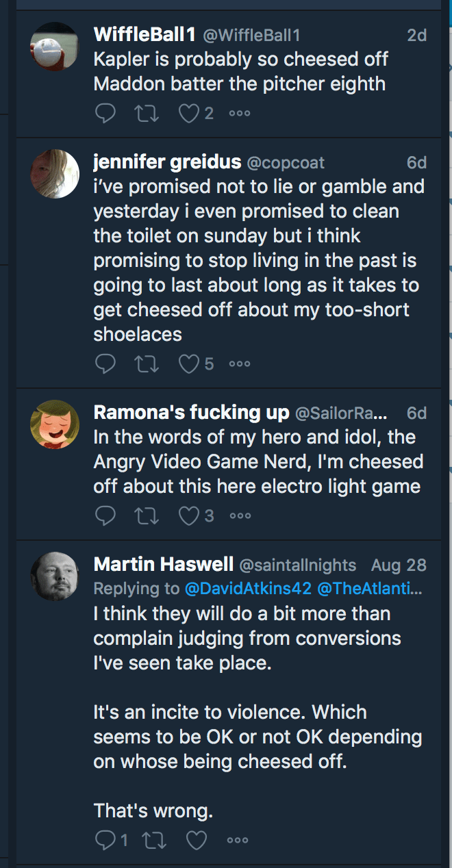The image size is (452, 868).
Task: Open the more options menu on jennifer greidus's tweet
Action: pyautogui.click(x=238, y=363)
